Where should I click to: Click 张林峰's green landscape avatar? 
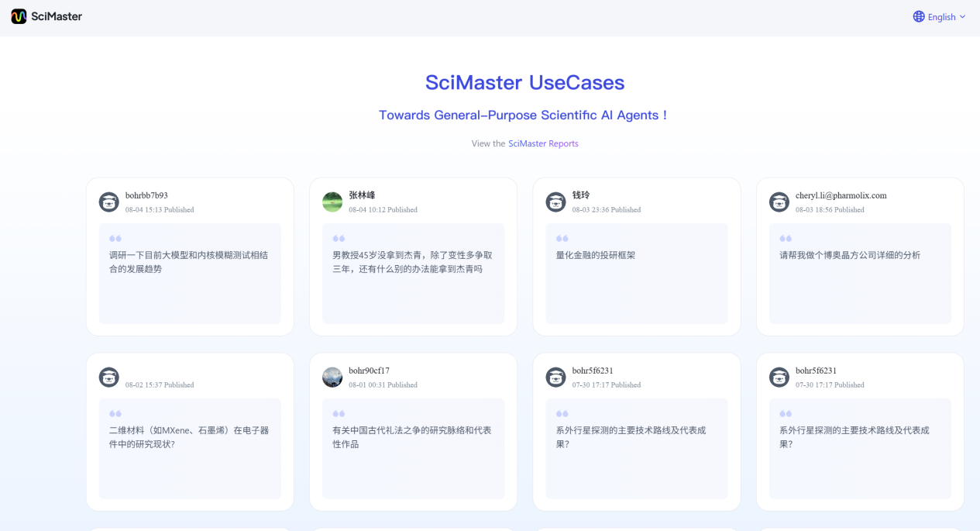click(332, 202)
